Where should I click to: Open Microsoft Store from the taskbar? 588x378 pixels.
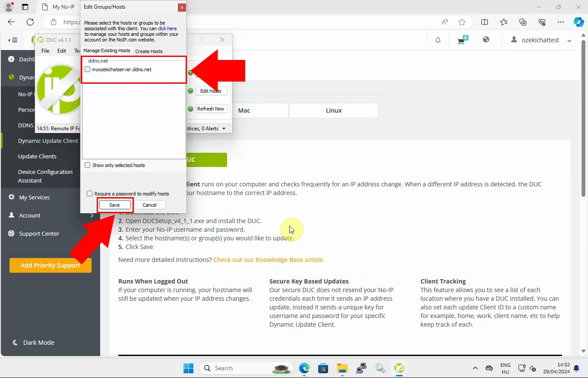pos(323,368)
